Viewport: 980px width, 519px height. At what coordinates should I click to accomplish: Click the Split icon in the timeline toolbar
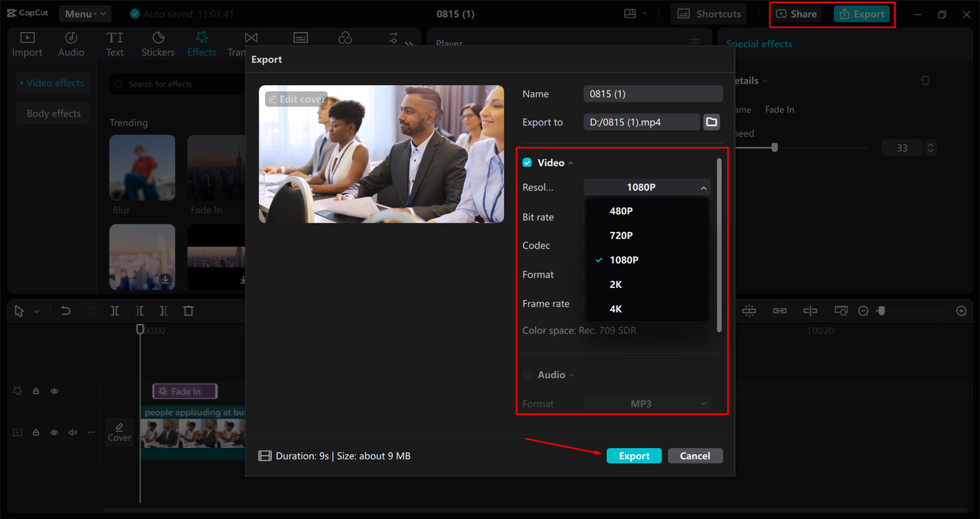pos(114,311)
